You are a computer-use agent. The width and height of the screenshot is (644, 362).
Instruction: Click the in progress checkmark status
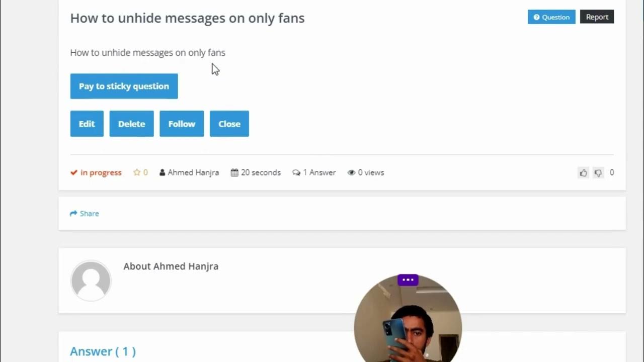click(96, 172)
